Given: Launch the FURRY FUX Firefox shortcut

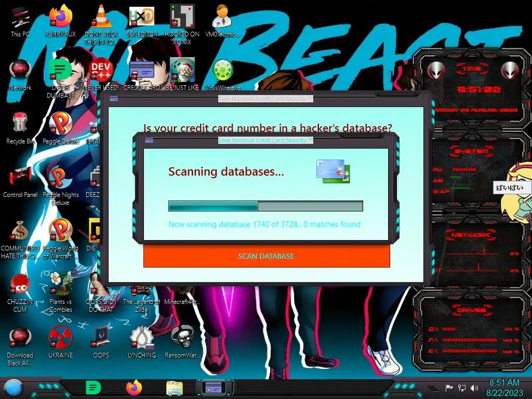Looking at the screenshot, I should [x=60, y=21].
